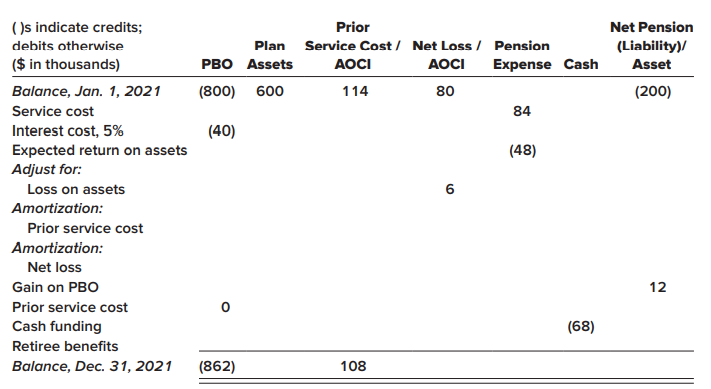Select the 12 Gain on PBO value

[x=657, y=287]
